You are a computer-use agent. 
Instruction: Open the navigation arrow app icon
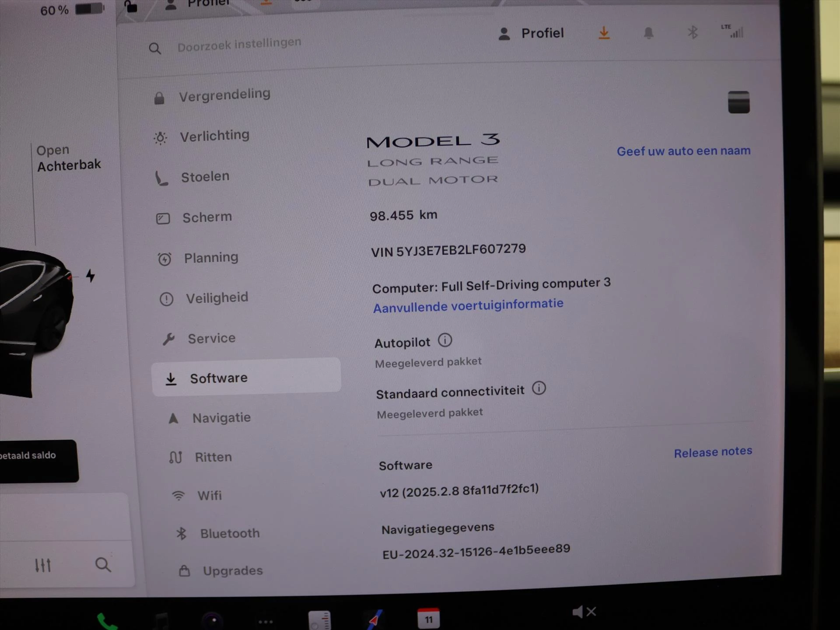[x=374, y=620]
